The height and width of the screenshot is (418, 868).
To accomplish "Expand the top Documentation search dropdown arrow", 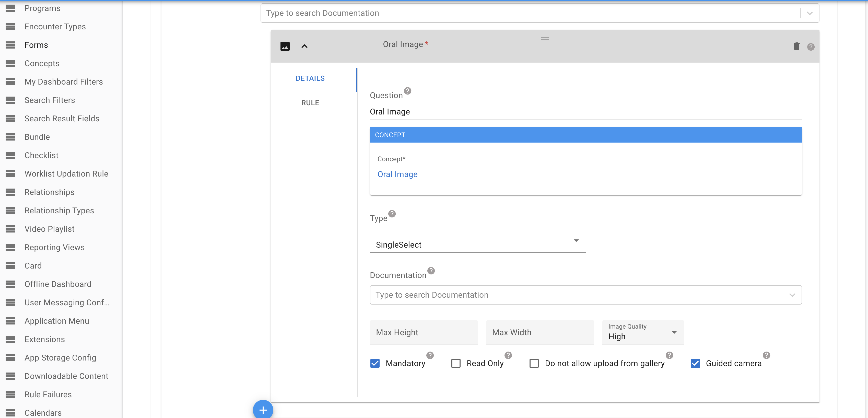I will pyautogui.click(x=810, y=13).
